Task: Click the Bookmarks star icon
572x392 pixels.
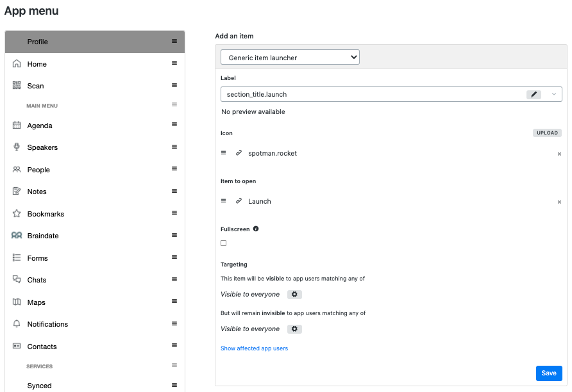Action: point(17,213)
